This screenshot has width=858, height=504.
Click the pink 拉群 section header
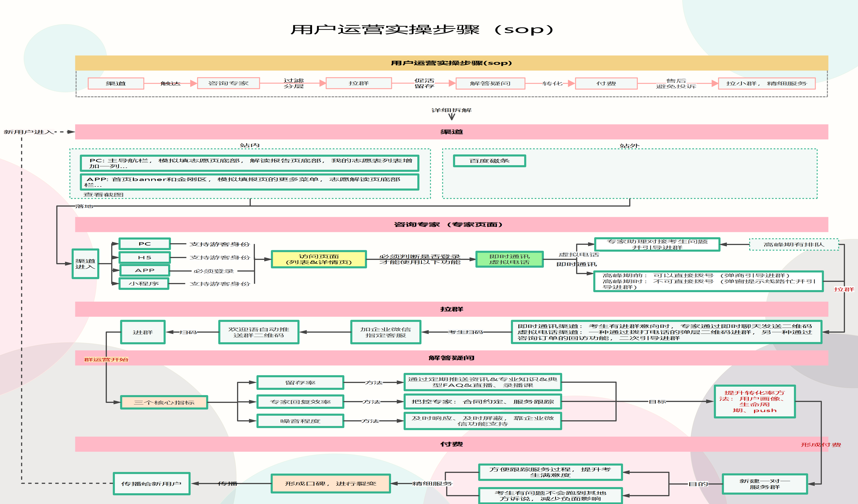pyautogui.click(x=451, y=309)
